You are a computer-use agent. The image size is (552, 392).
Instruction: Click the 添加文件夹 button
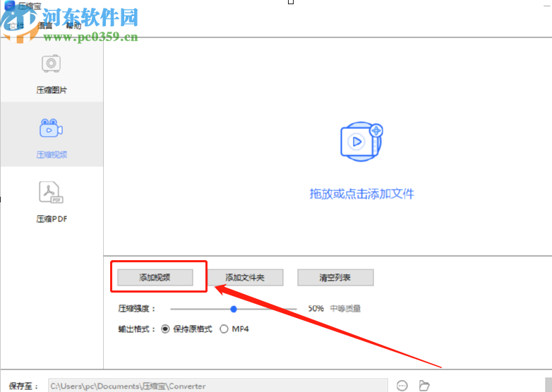click(245, 277)
